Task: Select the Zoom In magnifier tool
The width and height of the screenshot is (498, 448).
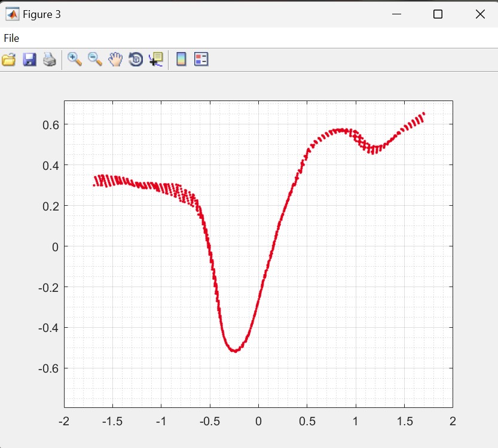Action: coord(75,59)
